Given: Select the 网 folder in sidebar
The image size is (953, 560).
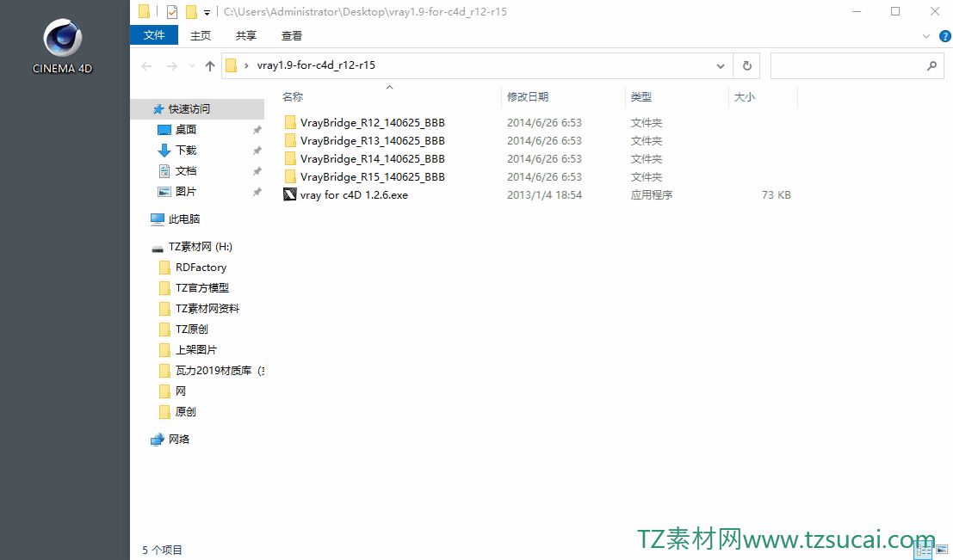Looking at the screenshot, I should (x=181, y=391).
